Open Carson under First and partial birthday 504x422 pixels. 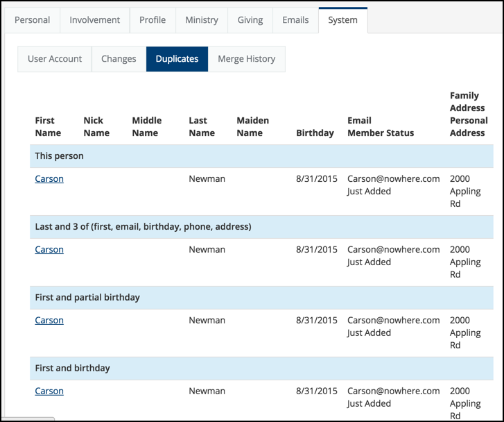coord(49,321)
